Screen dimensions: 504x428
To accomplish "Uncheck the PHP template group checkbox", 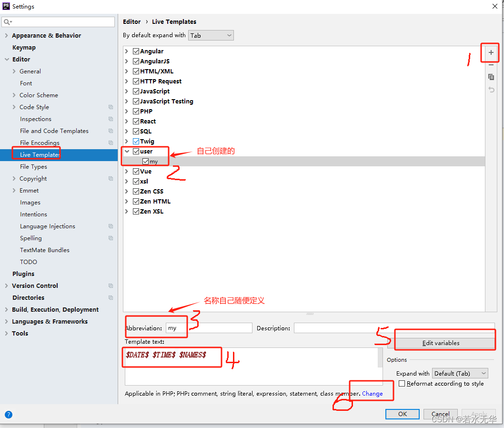I will pyautogui.click(x=136, y=111).
